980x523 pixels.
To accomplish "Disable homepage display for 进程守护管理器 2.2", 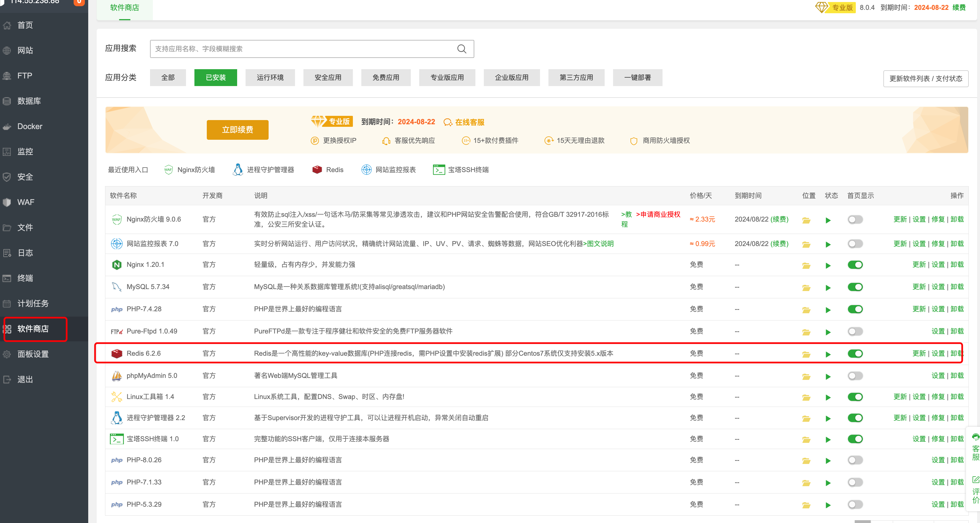I will pos(855,418).
